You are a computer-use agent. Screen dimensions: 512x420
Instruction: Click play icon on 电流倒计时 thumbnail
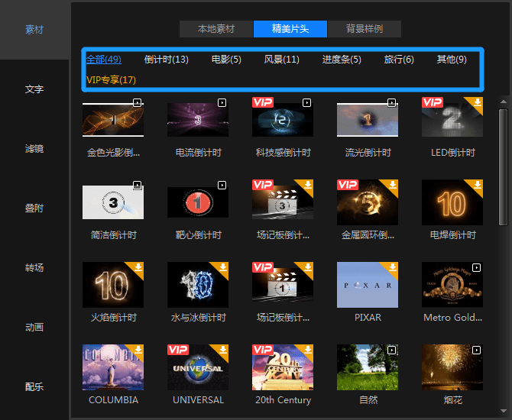pyautogui.click(x=222, y=103)
